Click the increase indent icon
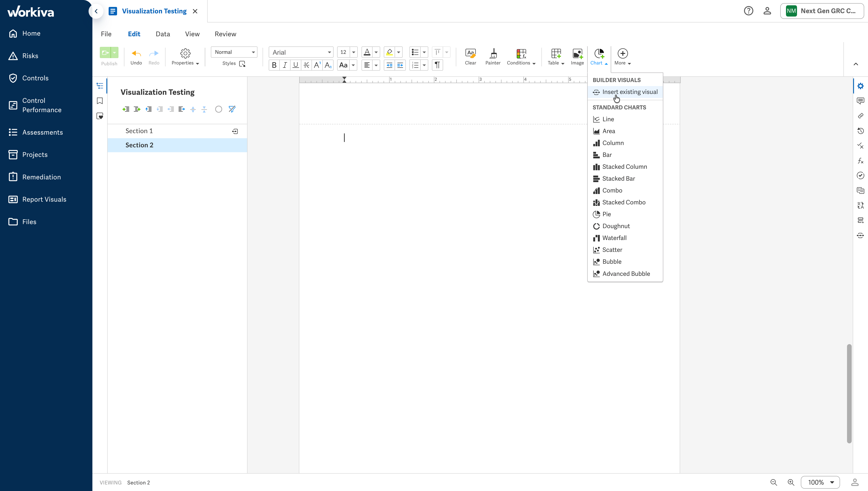Screen dimensions: 868x491 tap(400, 65)
